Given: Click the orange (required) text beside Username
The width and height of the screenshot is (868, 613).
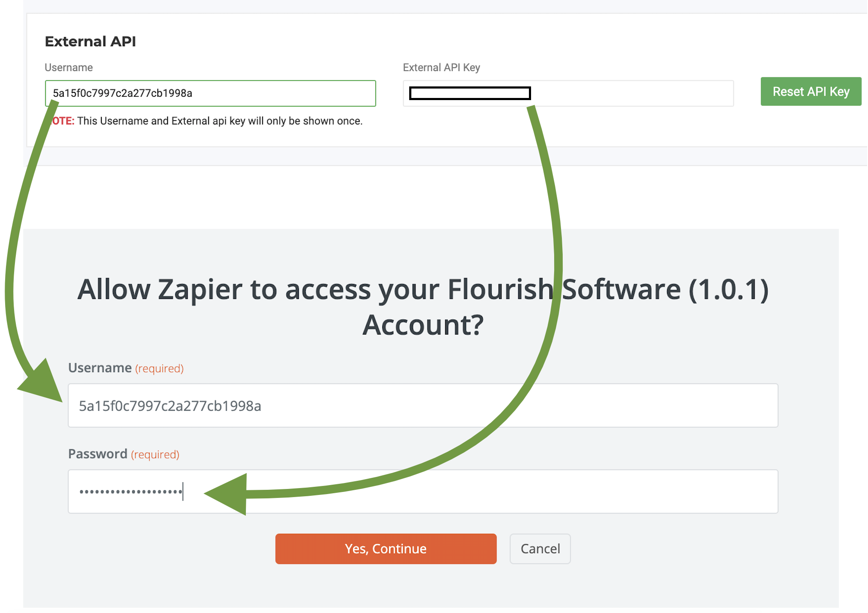Looking at the screenshot, I should [x=159, y=368].
